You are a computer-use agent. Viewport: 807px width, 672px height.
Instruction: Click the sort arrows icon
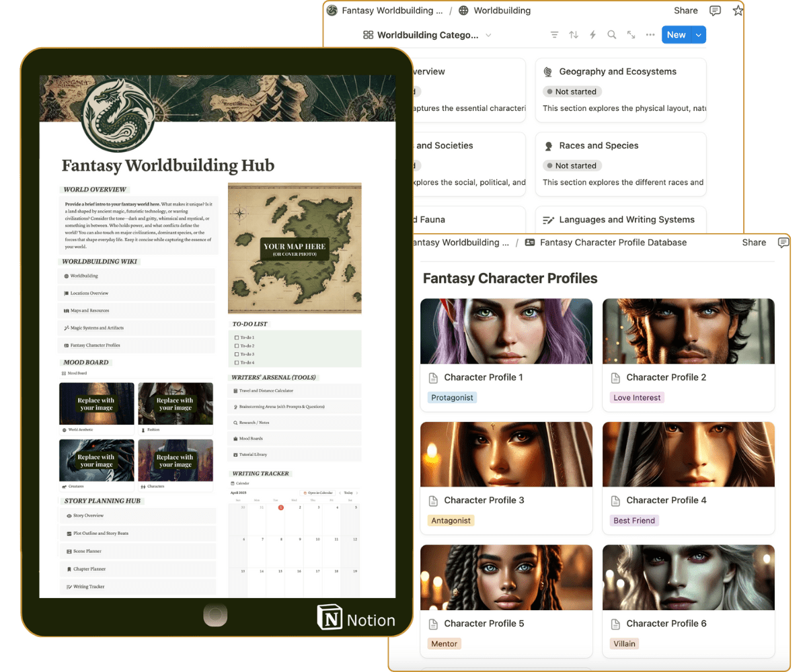[x=574, y=35]
